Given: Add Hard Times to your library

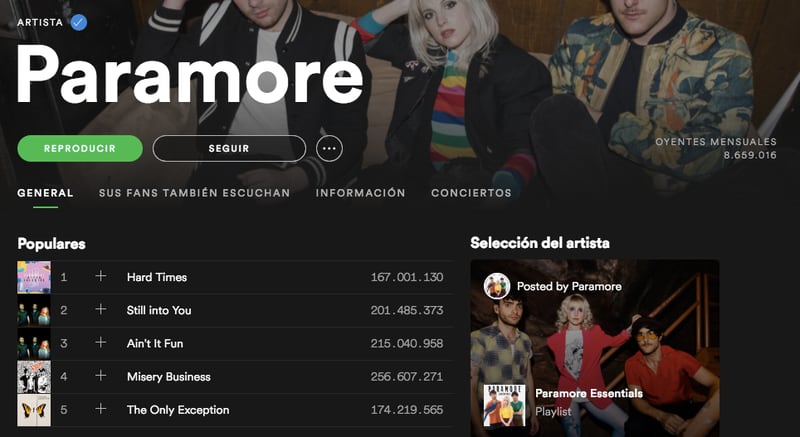Looking at the screenshot, I should pyautogui.click(x=101, y=276).
